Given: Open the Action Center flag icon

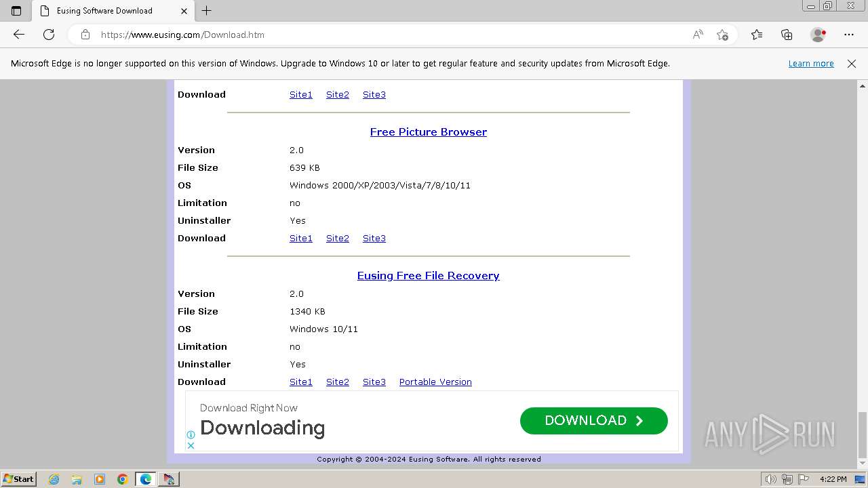Looking at the screenshot, I should coord(804,479).
